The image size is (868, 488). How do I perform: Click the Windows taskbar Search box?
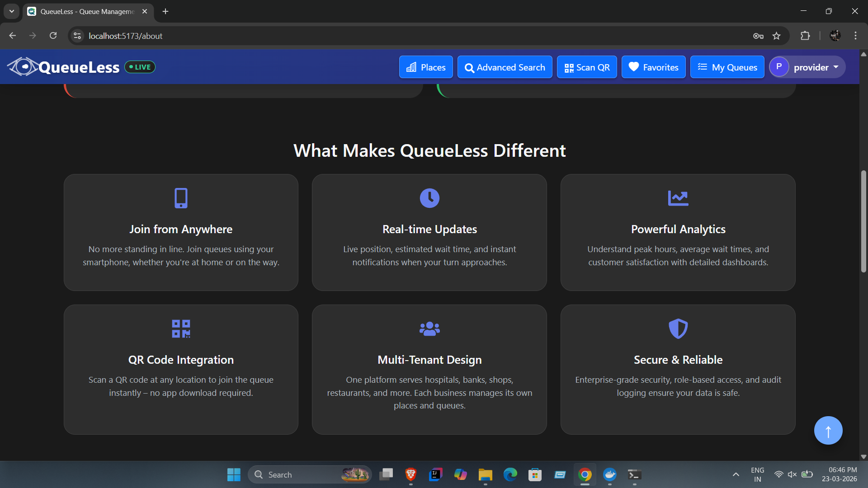310,474
